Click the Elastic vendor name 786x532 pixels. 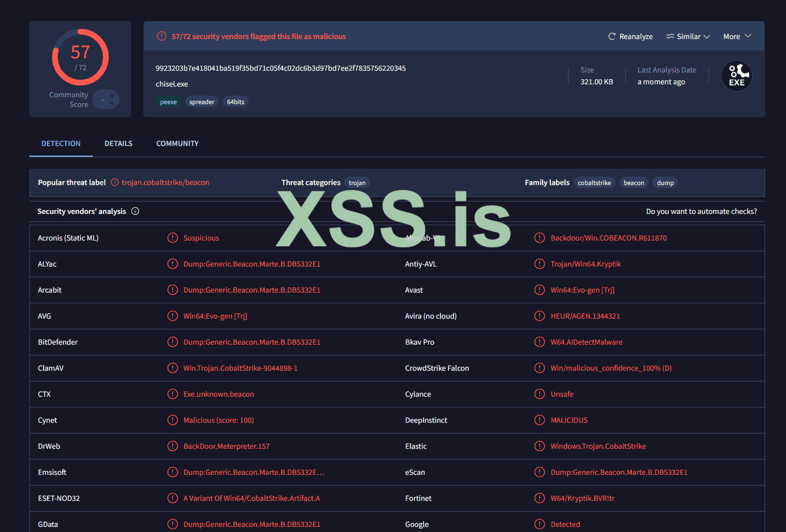[416, 446]
